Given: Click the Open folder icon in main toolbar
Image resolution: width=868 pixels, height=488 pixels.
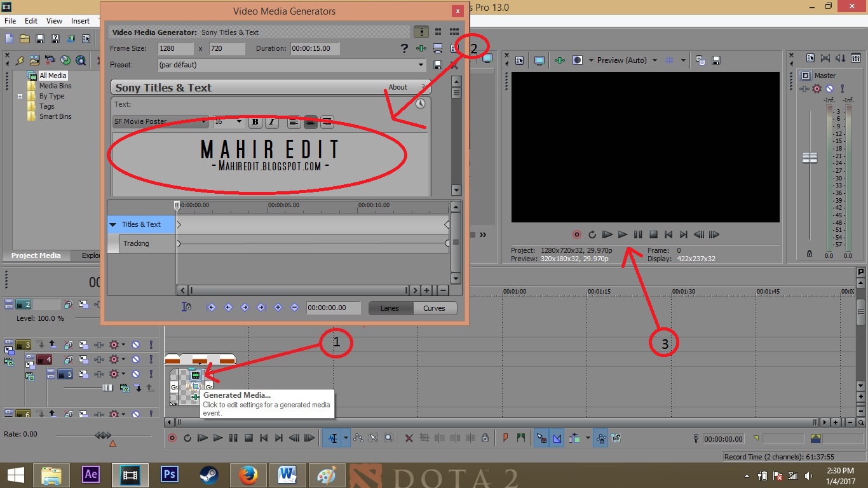Looking at the screenshot, I should tap(25, 39).
